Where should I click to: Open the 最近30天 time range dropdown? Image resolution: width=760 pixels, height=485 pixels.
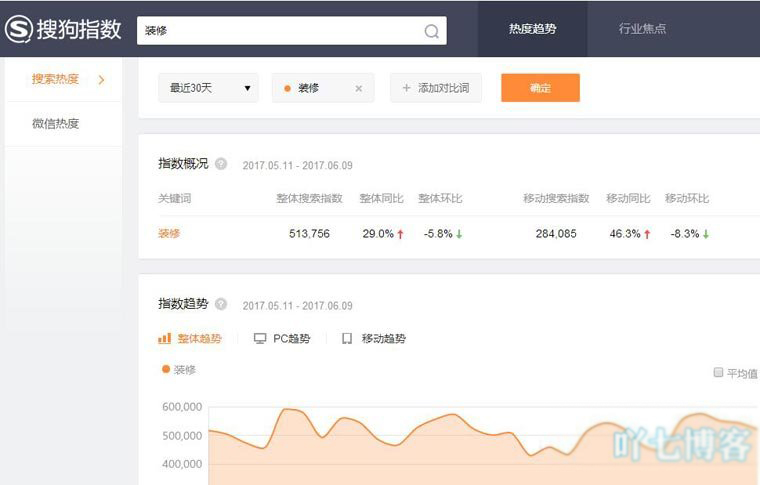(208, 88)
